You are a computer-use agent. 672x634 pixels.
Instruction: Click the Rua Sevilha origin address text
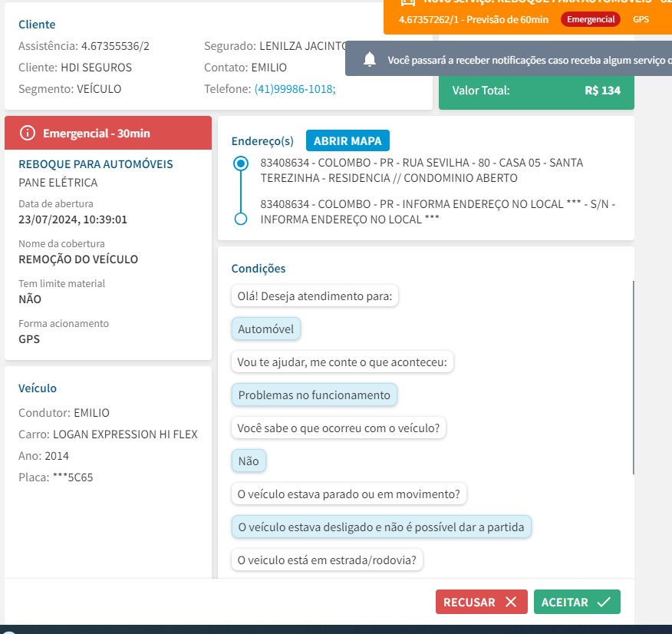click(x=422, y=170)
